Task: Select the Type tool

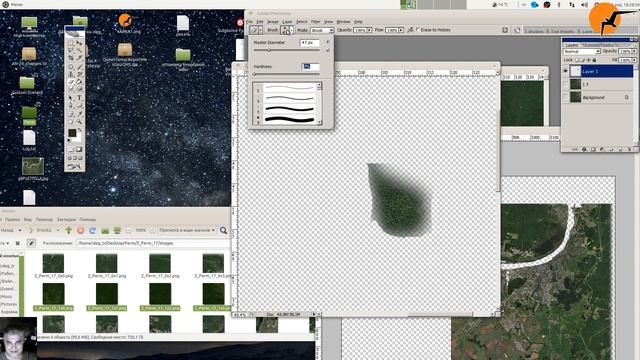Action: click(x=80, y=98)
